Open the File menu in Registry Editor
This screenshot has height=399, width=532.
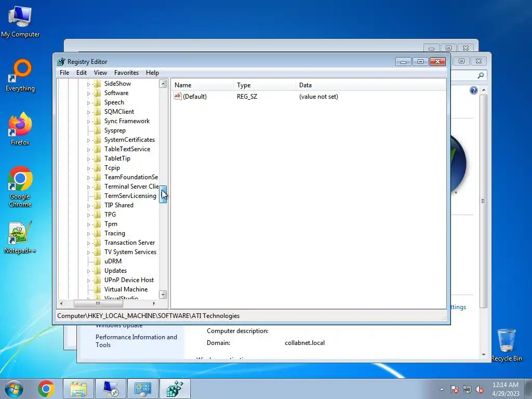64,73
